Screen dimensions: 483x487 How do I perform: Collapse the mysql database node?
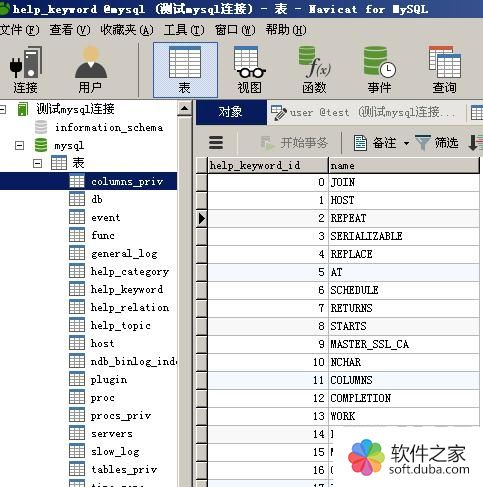(20, 145)
